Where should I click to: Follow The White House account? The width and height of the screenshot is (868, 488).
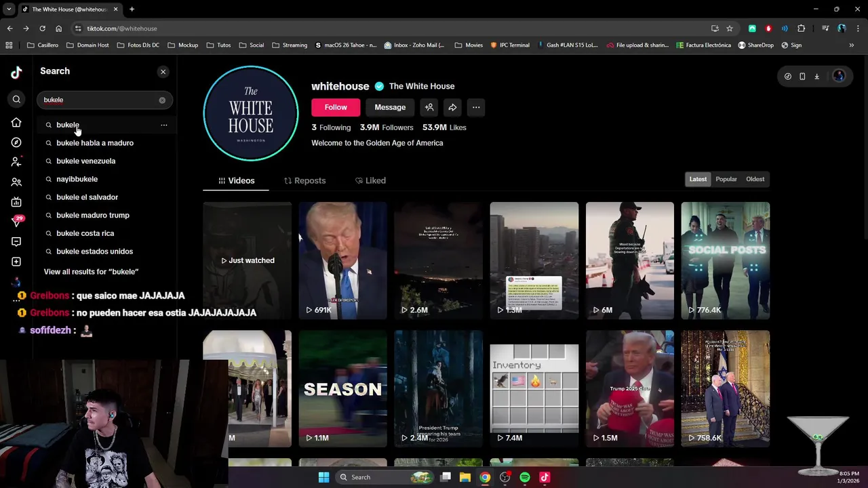pyautogui.click(x=336, y=107)
